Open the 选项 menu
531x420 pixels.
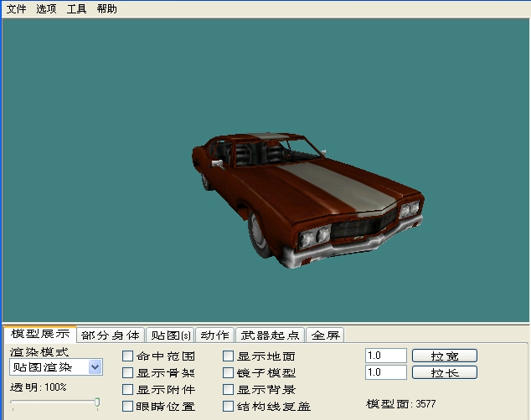(46, 9)
